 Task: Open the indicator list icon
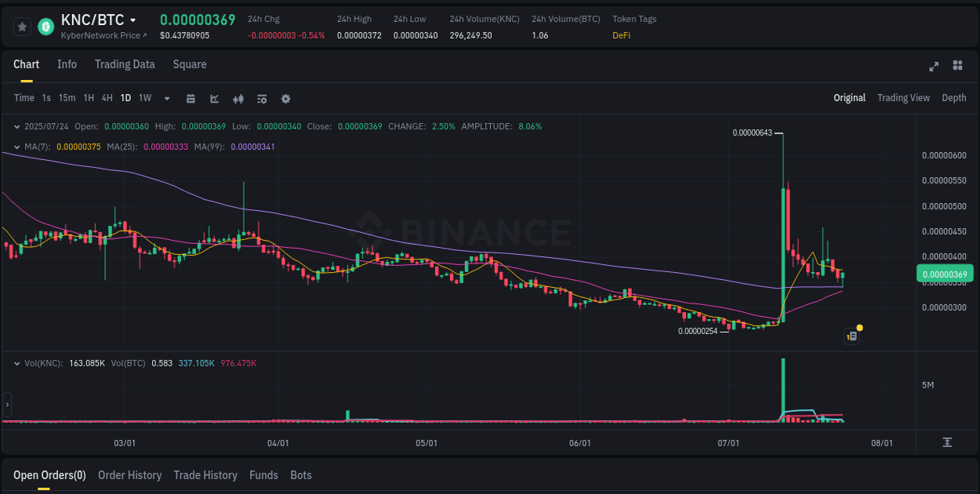click(x=261, y=98)
